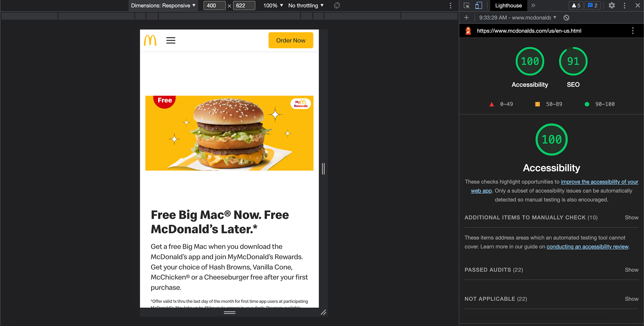The height and width of the screenshot is (326, 644).
Task: Expand Additional Items to Manually Check section
Action: pos(551,217)
